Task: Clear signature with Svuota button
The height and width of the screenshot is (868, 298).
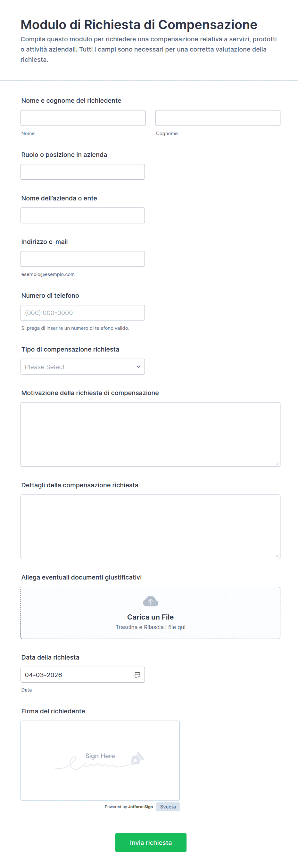Action: (x=168, y=807)
